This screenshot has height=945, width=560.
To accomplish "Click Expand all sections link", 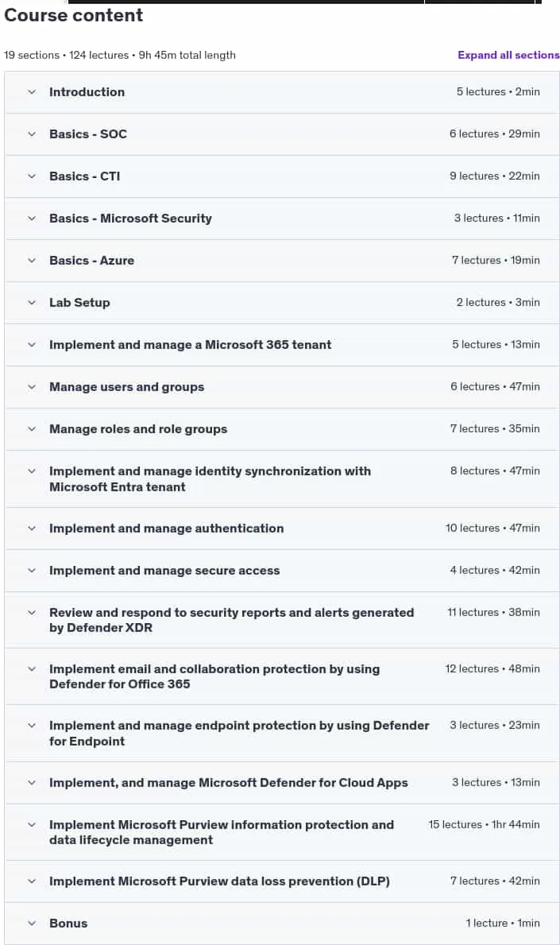I will coord(508,55).
